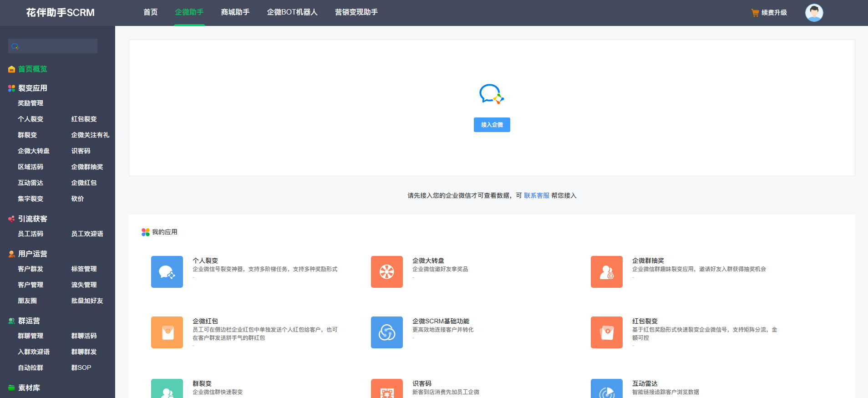Click the 群运营 group icon

click(12, 321)
